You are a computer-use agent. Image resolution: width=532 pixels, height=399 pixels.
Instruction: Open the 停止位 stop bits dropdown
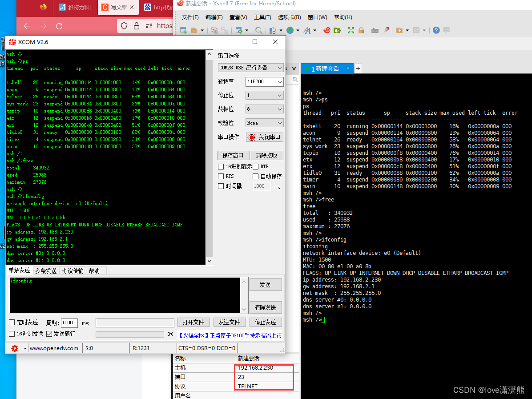pos(264,95)
